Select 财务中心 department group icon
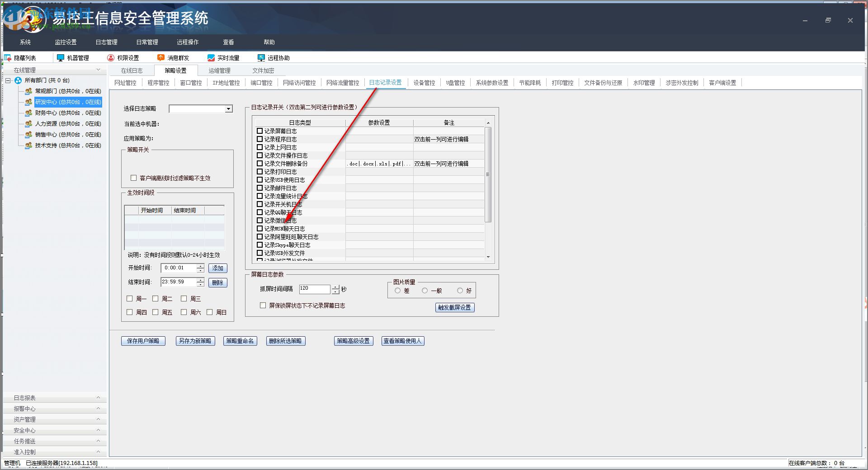 point(28,113)
